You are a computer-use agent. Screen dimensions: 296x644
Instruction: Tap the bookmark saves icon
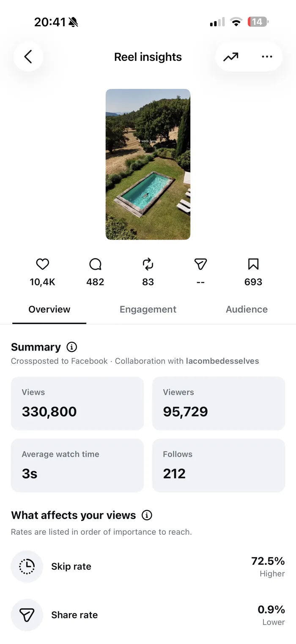point(253,264)
